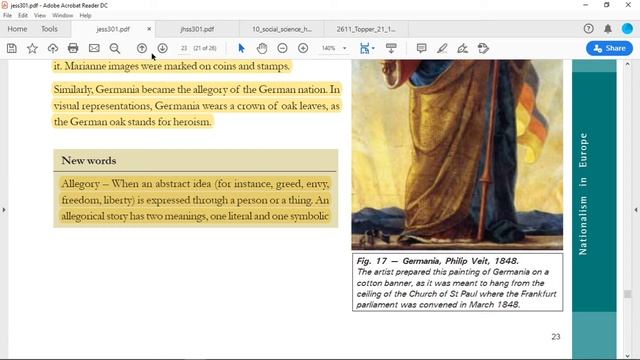
Task: Open the File menu
Action: click(7, 16)
